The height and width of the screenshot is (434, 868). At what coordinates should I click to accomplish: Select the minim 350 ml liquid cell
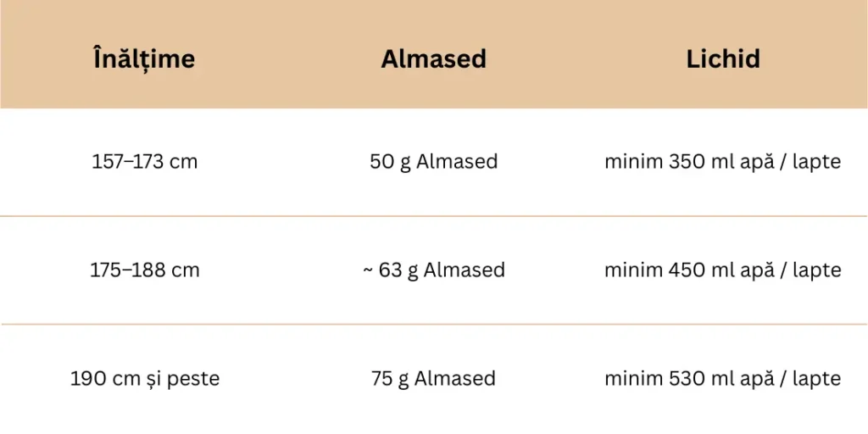722,162
